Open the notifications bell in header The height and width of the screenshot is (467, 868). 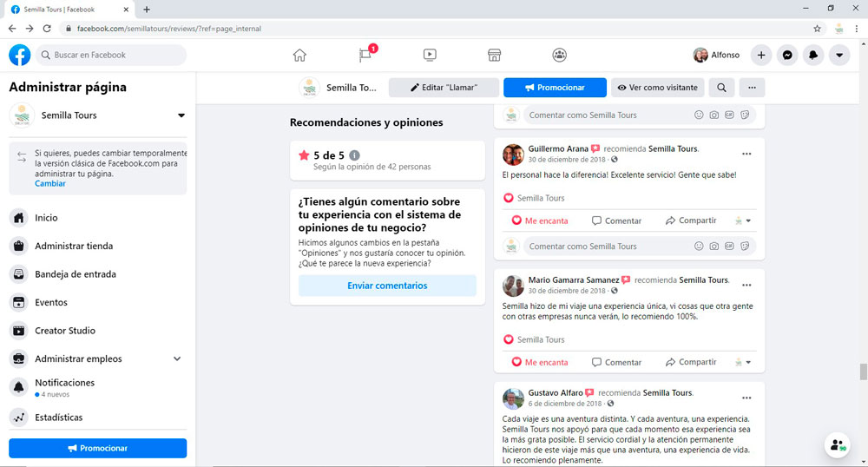pos(813,55)
